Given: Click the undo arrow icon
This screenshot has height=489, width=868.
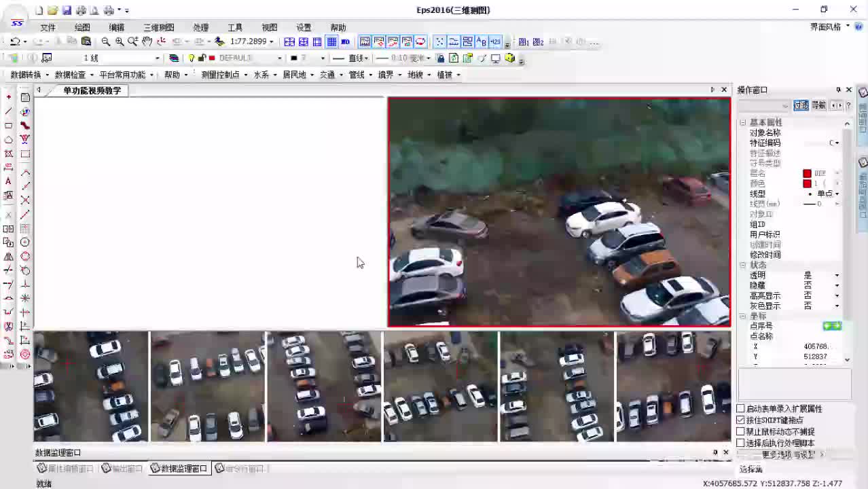Looking at the screenshot, I should tap(14, 41).
